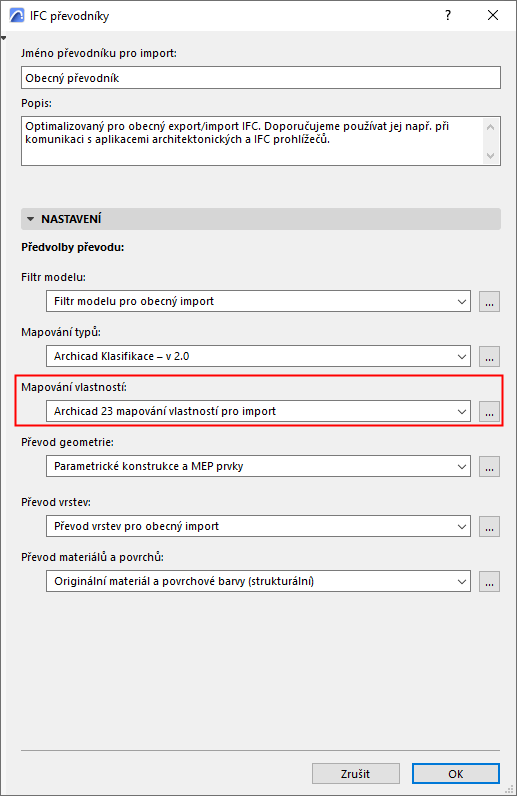The width and height of the screenshot is (517, 796).
Task: Expand Parametrické konstrukce a MEP prvky dropdown
Action: [258, 466]
